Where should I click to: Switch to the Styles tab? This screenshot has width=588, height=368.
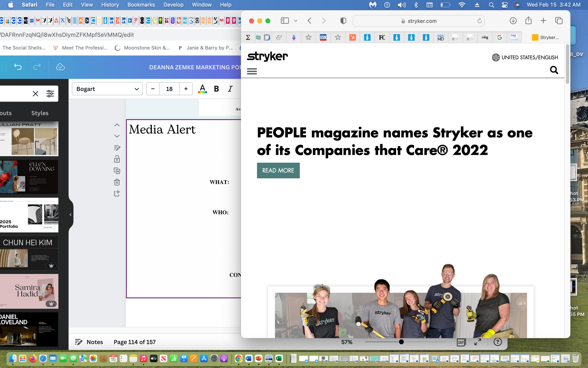click(x=40, y=113)
